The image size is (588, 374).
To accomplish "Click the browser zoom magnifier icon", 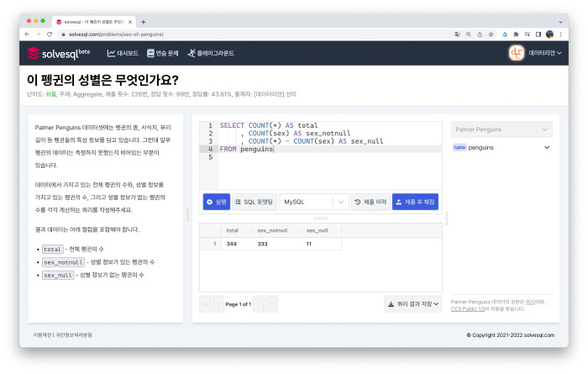I will click(x=469, y=34).
